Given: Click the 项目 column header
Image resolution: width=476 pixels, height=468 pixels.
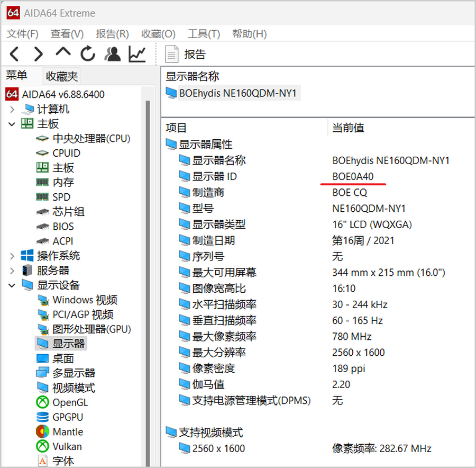Looking at the screenshot, I should [x=176, y=128].
